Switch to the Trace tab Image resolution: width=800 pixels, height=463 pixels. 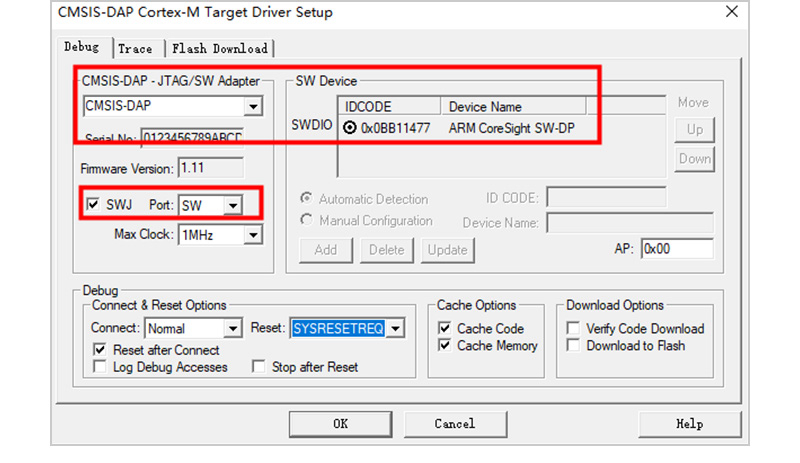coord(135,48)
